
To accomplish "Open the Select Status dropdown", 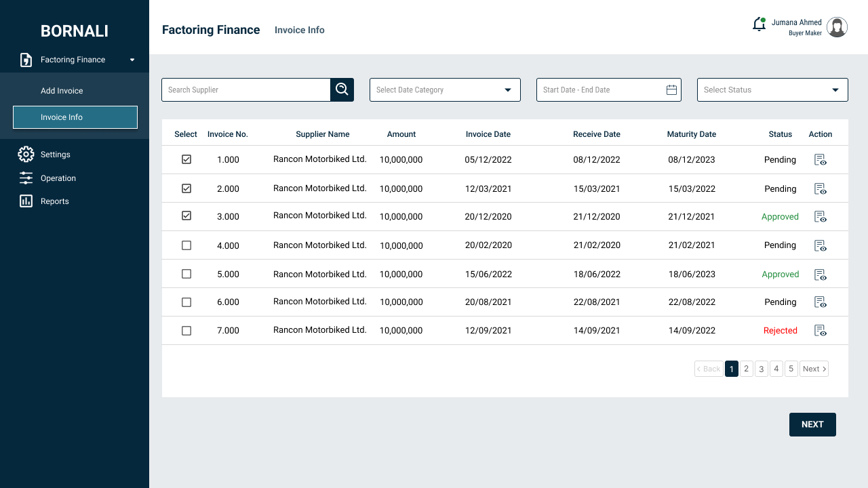I will [x=772, y=89].
